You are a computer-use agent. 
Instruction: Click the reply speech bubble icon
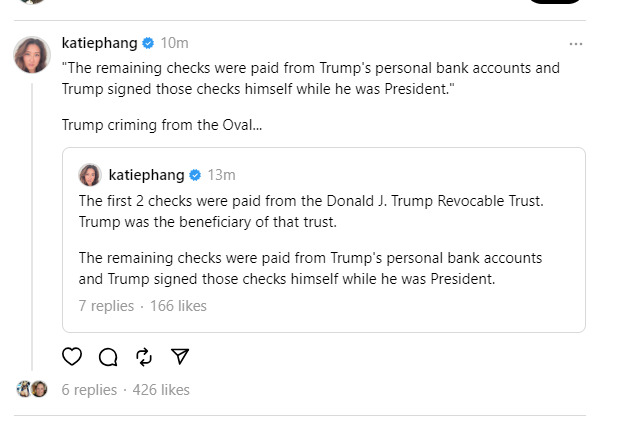(108, 357)
